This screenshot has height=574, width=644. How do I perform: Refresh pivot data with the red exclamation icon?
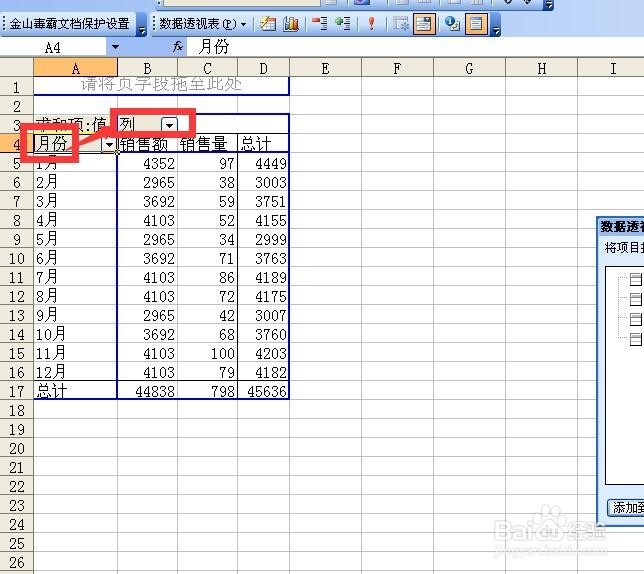(371, 24)
